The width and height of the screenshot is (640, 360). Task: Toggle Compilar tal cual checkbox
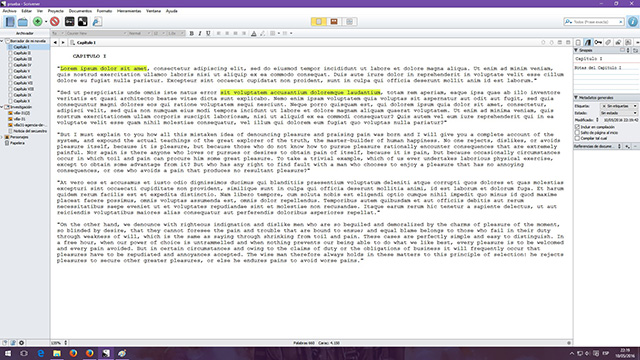click(577, 138)
